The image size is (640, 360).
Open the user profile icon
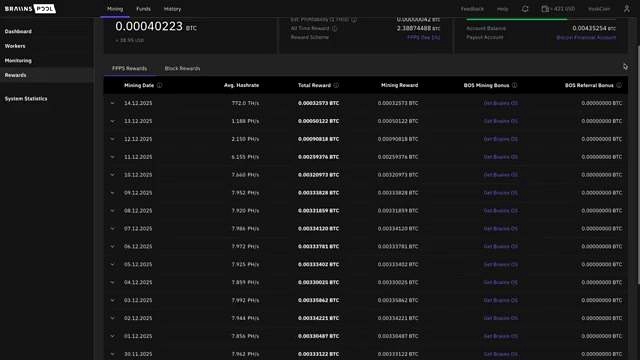[627, 9]
